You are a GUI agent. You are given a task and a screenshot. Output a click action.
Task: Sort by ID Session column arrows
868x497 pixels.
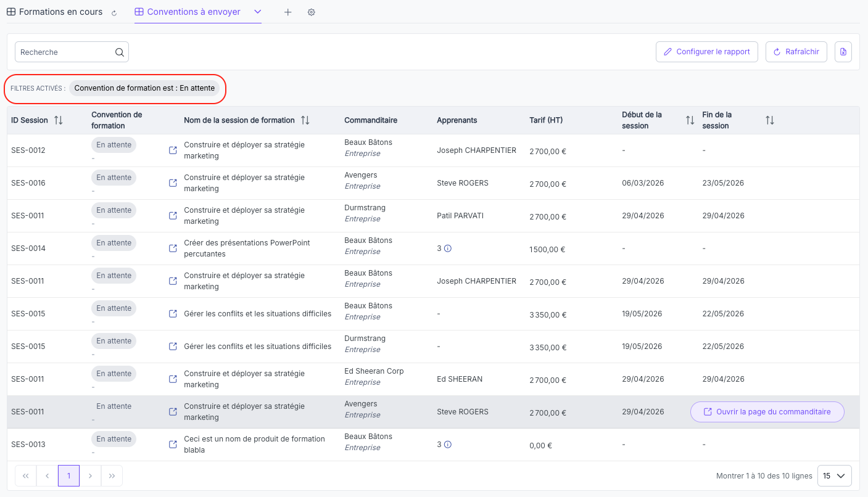coord(59,120)
